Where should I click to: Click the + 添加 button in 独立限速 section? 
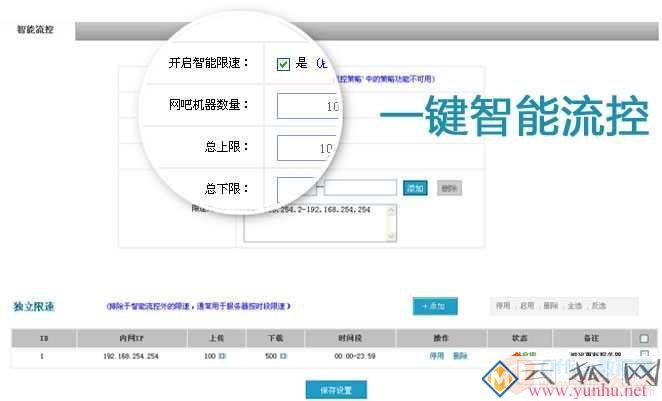pos(435,306)
